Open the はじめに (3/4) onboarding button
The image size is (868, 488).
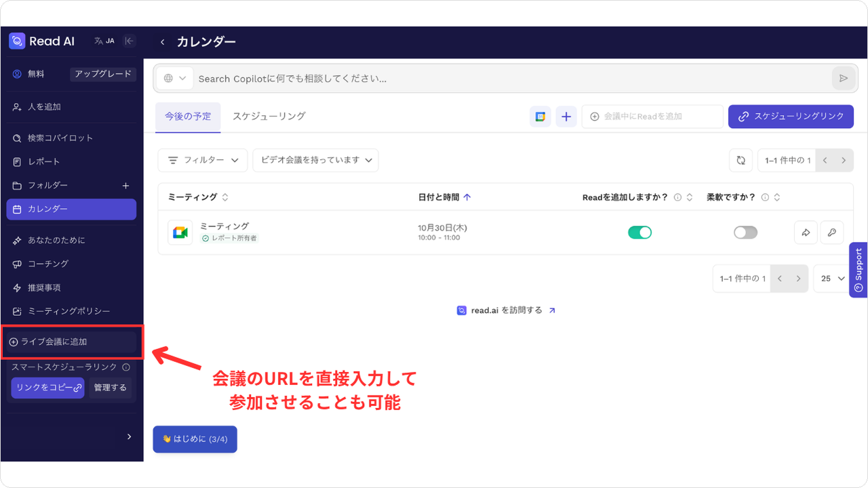[x=195, y=439]
